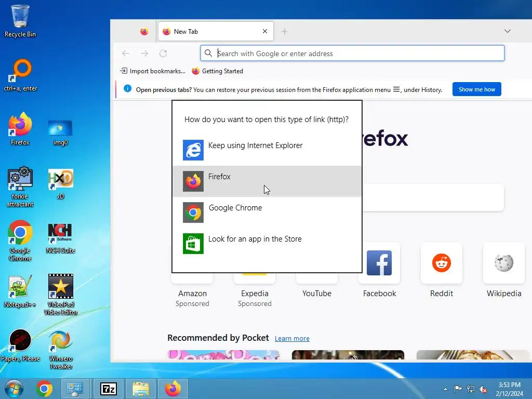
Task: Expand the list all tabs dropdown
Action: click(x=508, y=31)
